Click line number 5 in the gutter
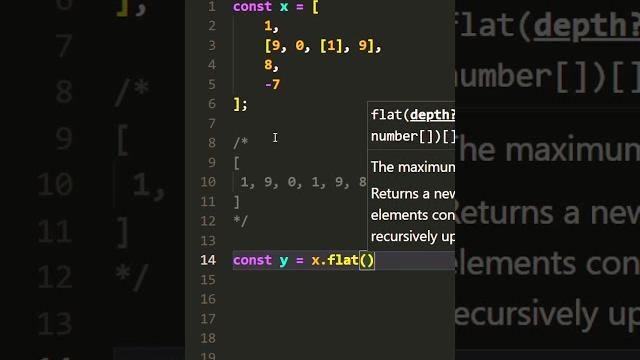The width and height of the screenshot is (640, 360). click(x=212, y=84)
